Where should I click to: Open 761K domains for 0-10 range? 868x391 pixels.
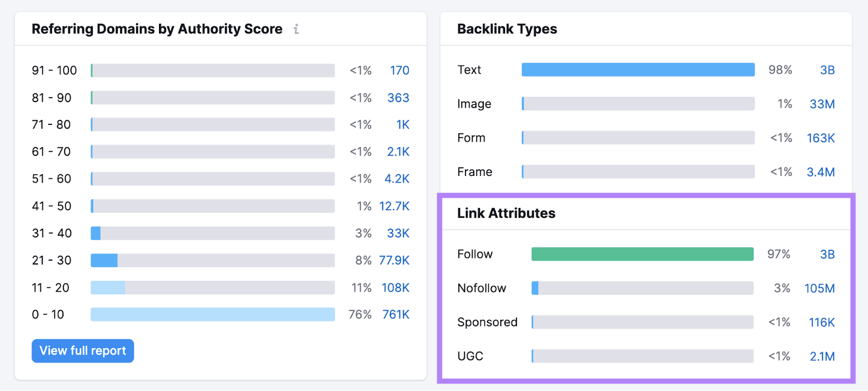point(395,314)
